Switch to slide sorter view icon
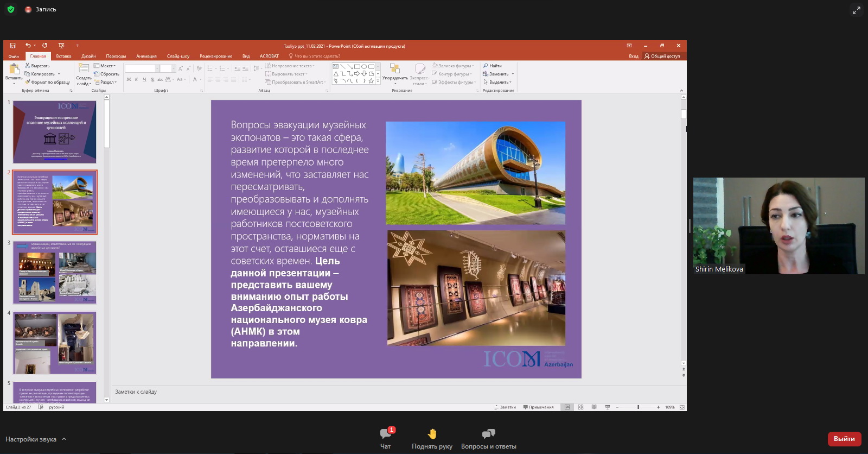868x454 pixels. point(580,407)
